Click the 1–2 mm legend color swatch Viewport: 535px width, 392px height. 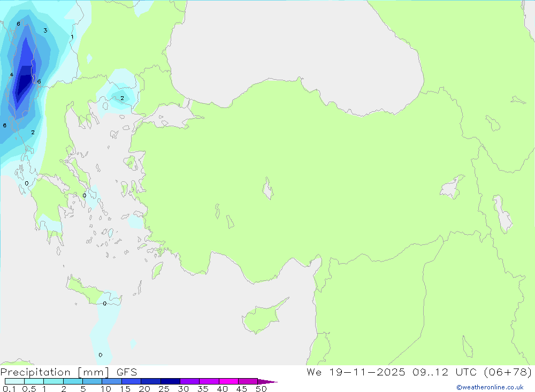53,381
